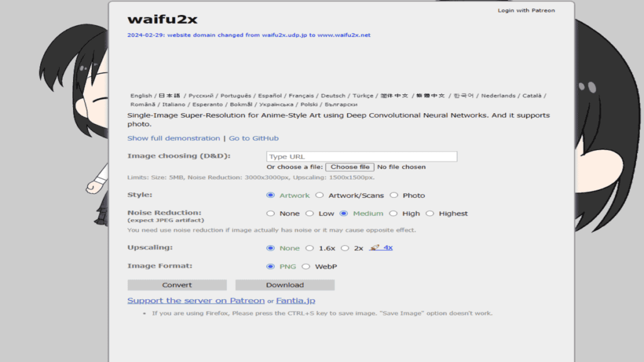The height and width of the screenshot is (362, 644).
Task: Click the Download button
Action: (x=285, y=285)
